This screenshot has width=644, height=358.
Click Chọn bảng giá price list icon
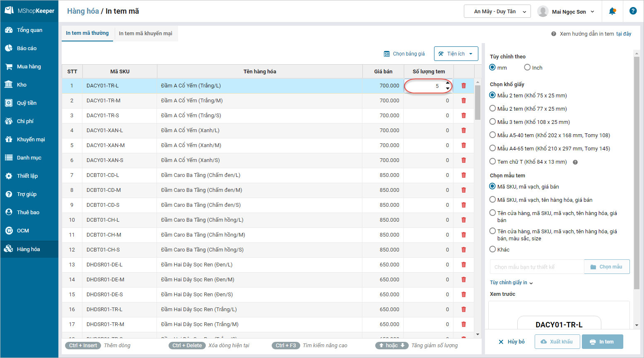coord(387,54)
